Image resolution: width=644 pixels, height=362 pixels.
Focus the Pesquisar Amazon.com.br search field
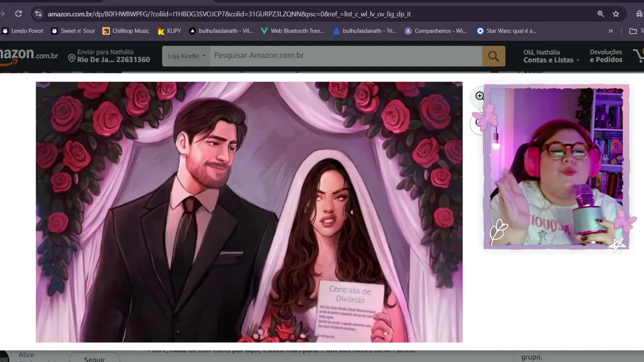(346, 56)
